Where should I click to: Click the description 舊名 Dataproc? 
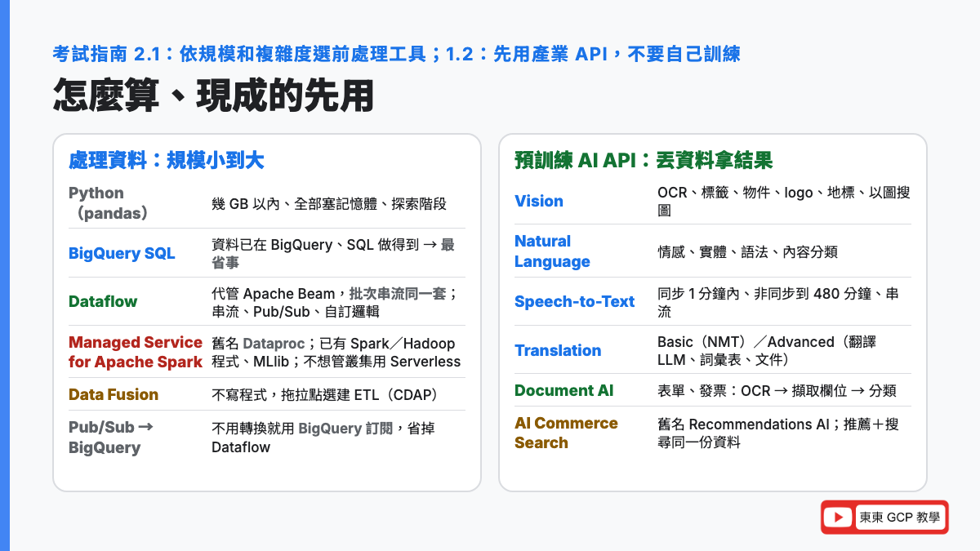coord(336,353)
